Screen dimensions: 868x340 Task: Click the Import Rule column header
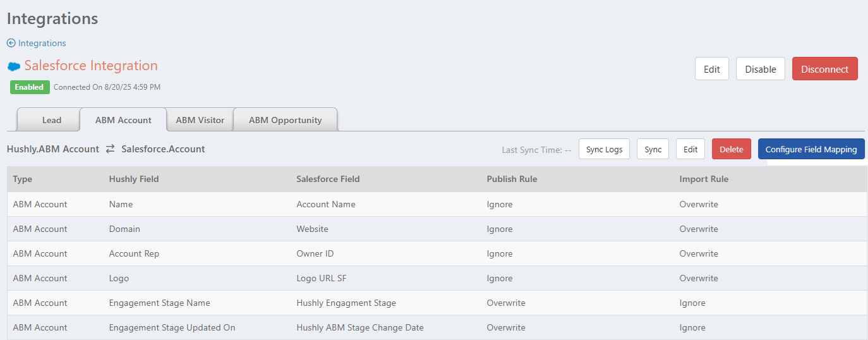(x=704, y=179)
